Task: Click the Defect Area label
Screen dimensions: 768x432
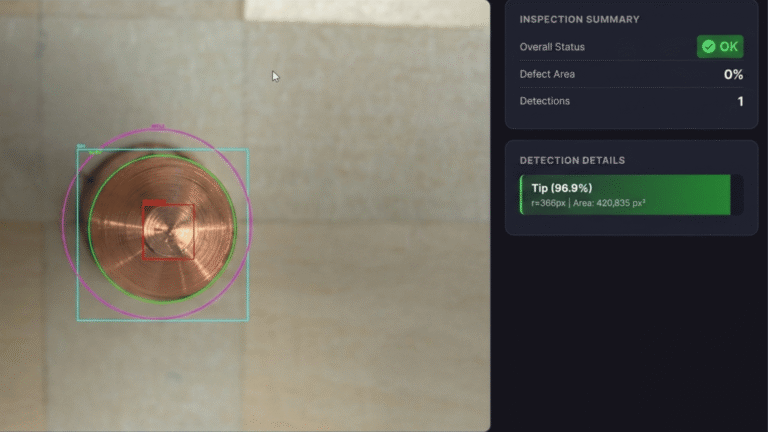Action: [547, 74]
